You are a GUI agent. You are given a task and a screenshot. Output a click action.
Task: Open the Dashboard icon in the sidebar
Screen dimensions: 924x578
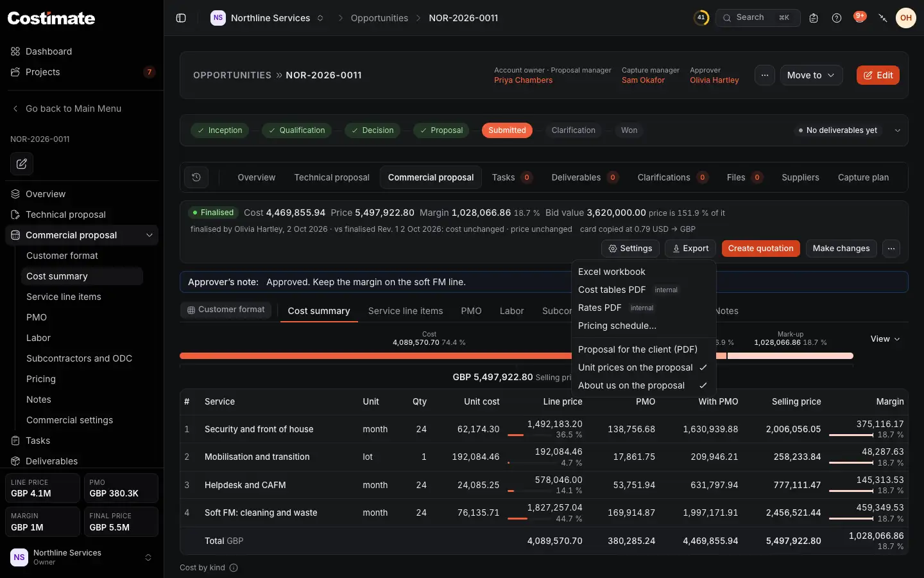coord(15,51)
